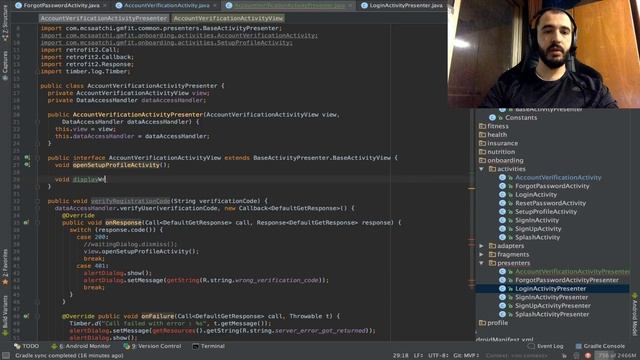Screen dimensions: 640x360
Task: Open SignUpActivityPresenter in project tree
Action: coord(553,306)
